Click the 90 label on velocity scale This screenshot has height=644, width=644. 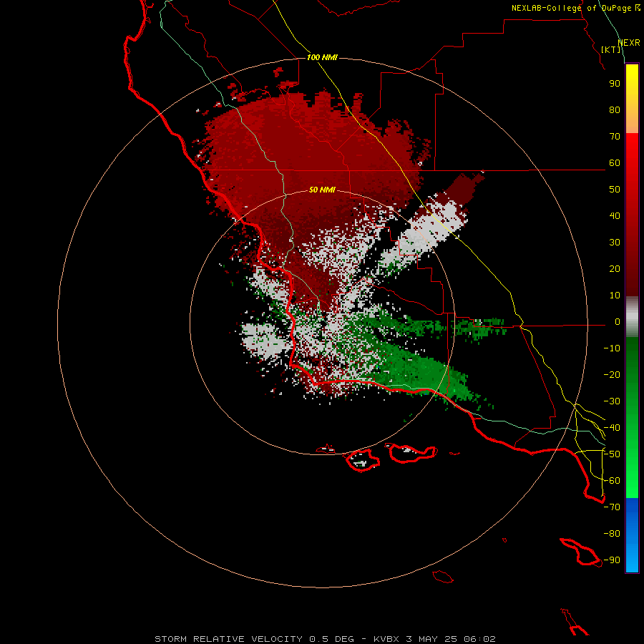coord(615,84)
